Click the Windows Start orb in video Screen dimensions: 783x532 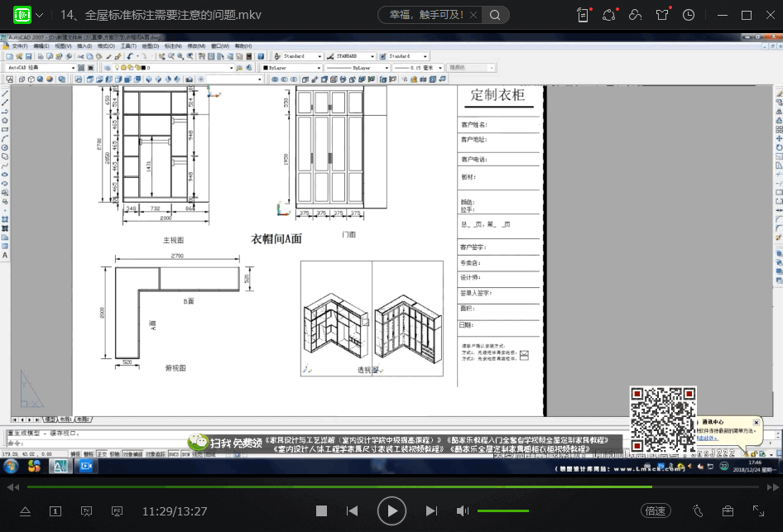pos(11,467)
